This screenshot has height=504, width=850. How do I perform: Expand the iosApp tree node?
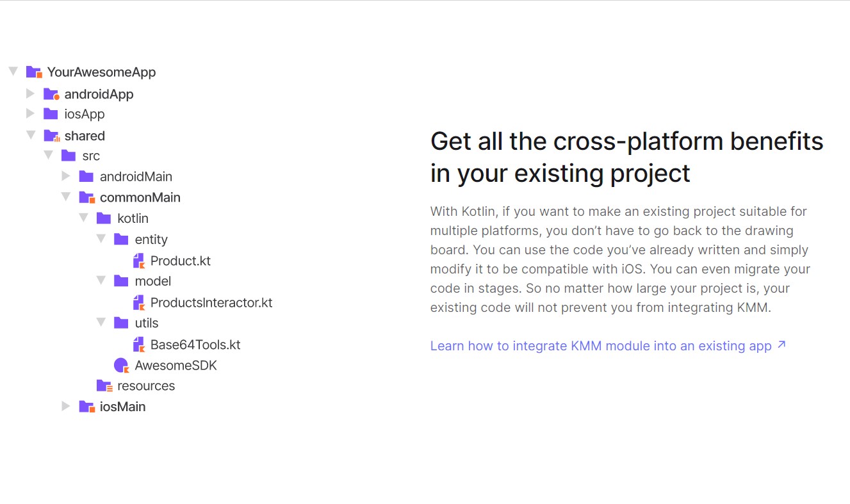pos(30,114)
